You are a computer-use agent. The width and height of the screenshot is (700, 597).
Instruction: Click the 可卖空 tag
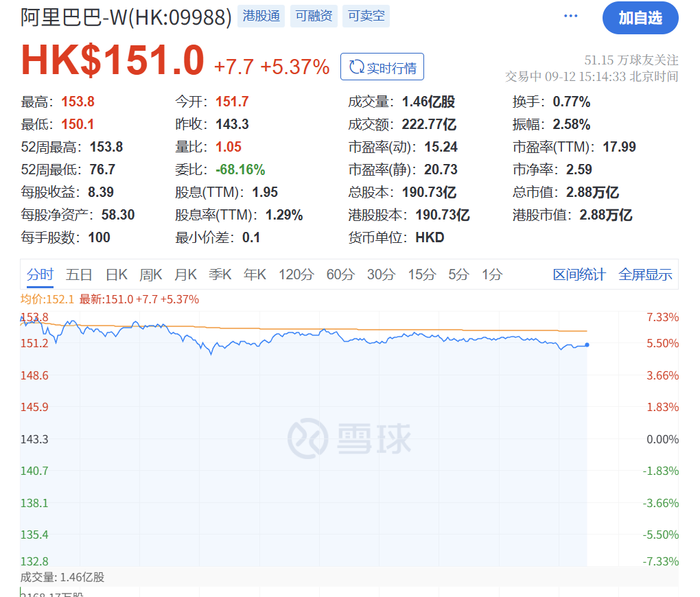[x=366, y=16]
